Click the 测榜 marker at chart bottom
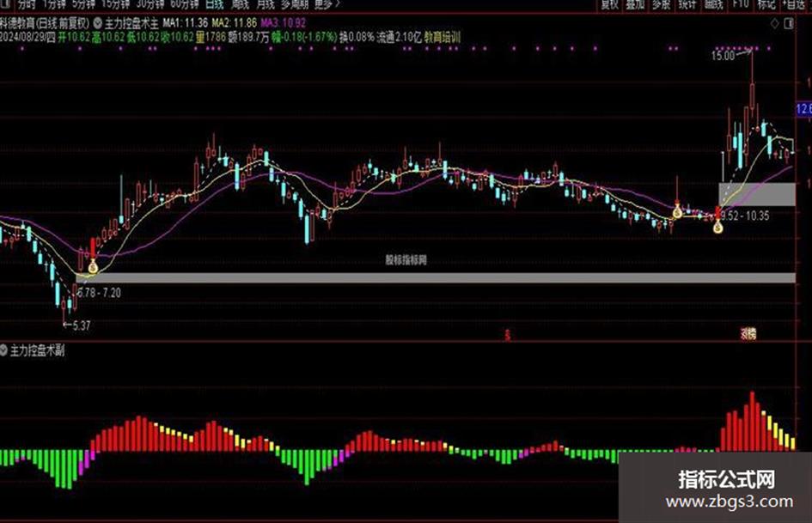The image size is (812, 523). click(748, 333)
